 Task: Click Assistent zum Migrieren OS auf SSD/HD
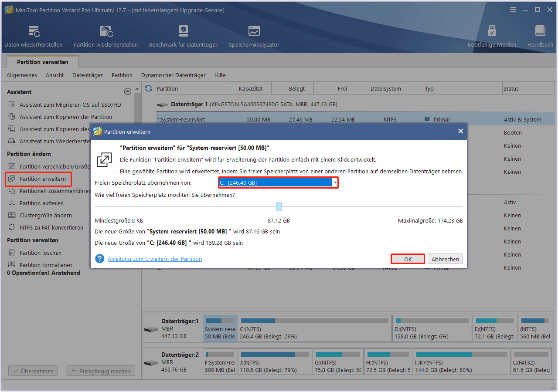(x=70, y=105)
